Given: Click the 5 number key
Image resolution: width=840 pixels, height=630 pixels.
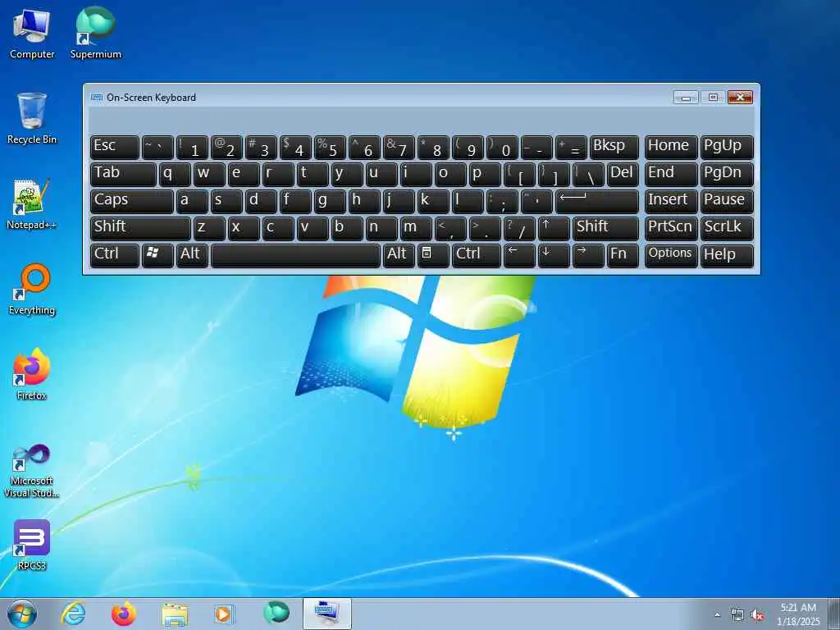Looking at the screenshot, I should pyautogui.click(x=330, y=148).
